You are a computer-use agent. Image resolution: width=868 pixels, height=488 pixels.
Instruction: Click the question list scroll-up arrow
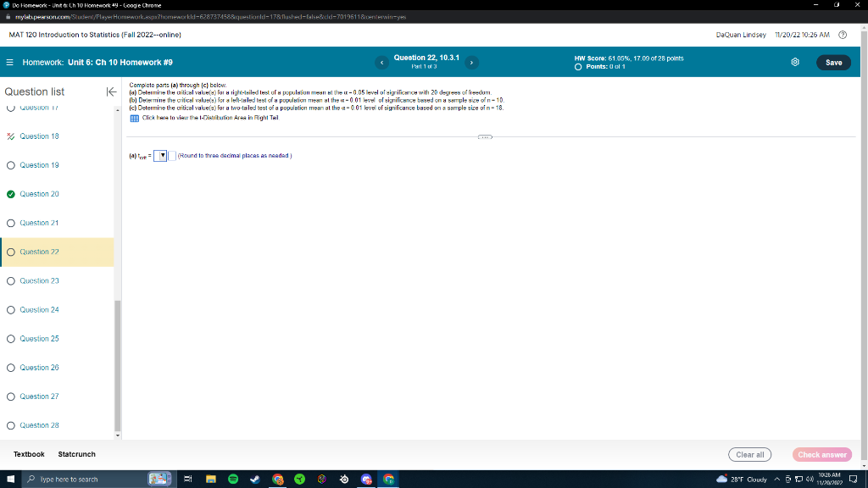tap(117, 110)
